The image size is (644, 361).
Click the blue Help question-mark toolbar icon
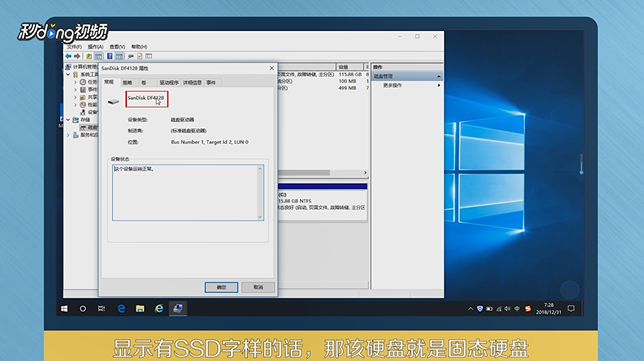pyautogui.click(x=110, y=56)
